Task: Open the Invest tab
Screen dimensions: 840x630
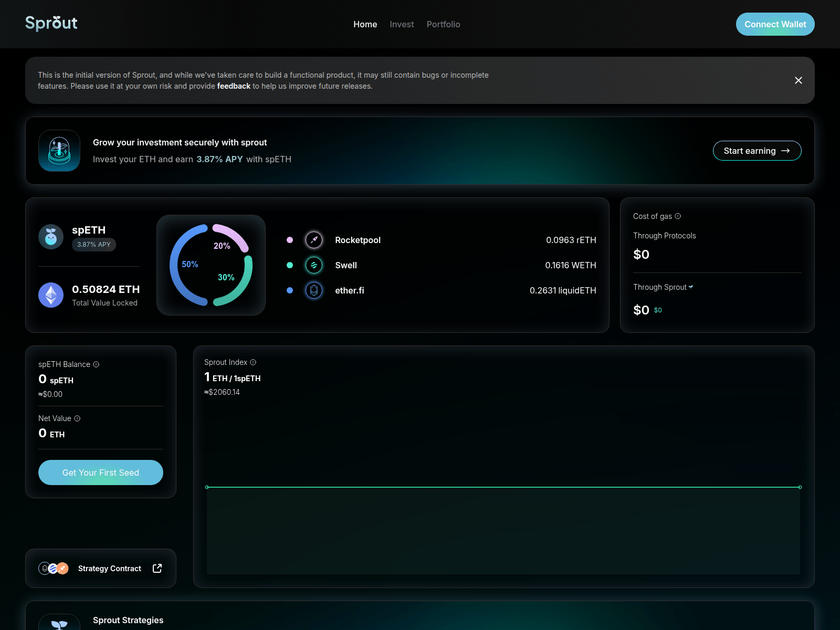Action: (x=402, y=24)
